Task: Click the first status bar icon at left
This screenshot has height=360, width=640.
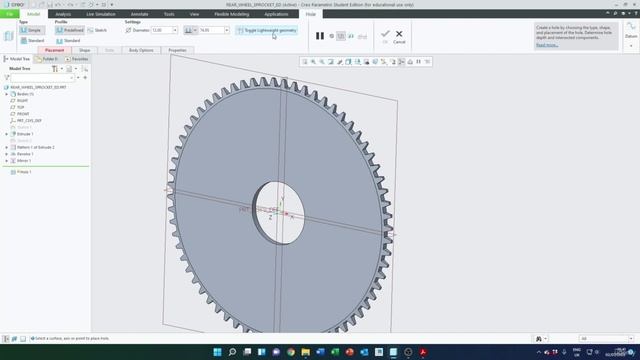Action: point(6,339)
